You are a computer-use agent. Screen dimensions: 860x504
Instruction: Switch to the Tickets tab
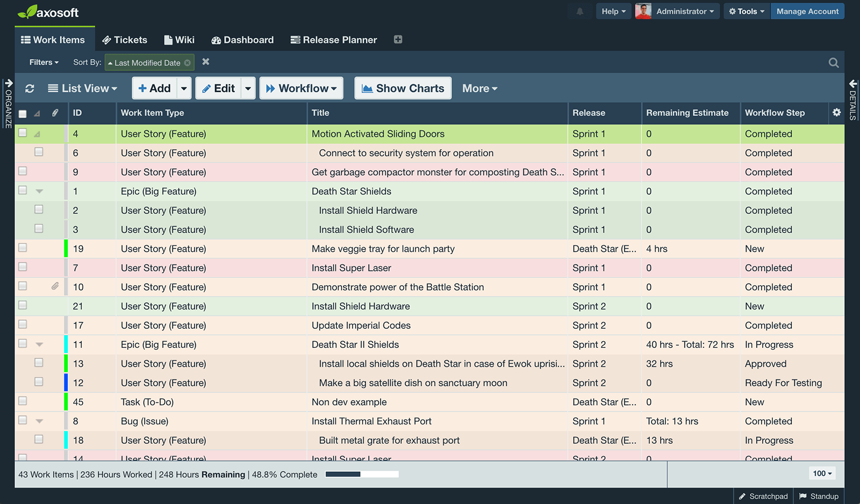click(125, 40)
